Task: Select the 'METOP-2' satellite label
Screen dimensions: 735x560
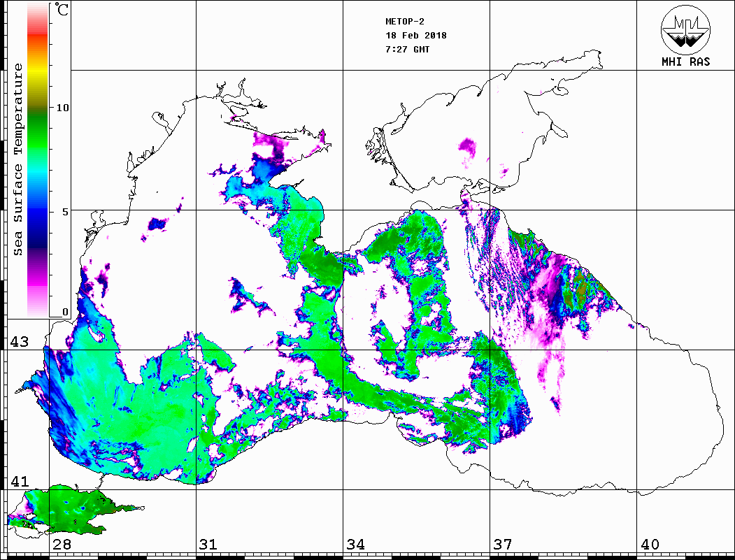Action: [405, 21]
